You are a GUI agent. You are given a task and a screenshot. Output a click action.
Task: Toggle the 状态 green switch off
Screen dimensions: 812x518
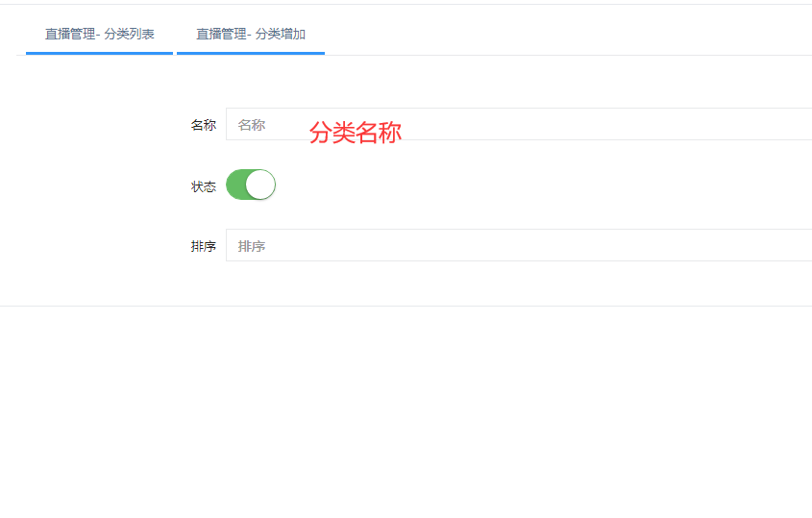click(251, 185)
